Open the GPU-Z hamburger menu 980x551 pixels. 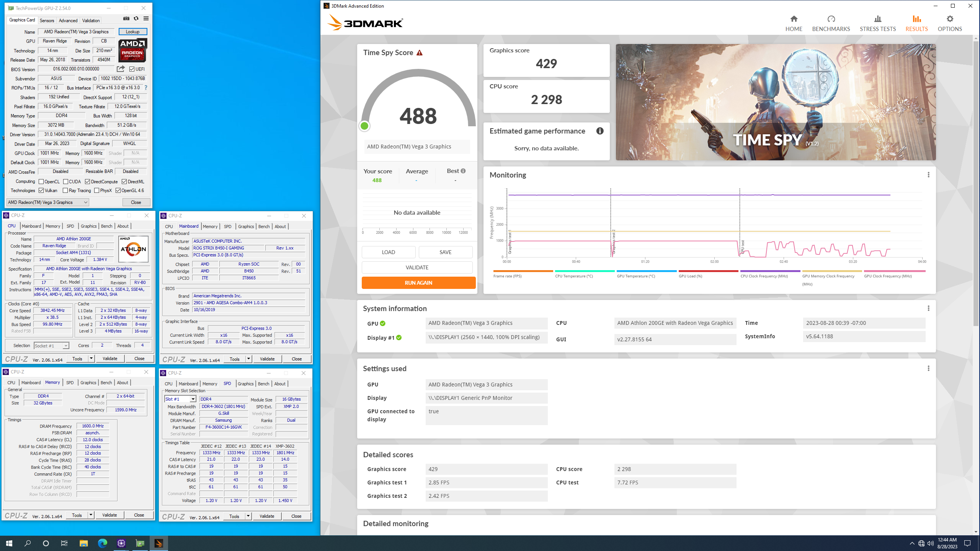pos(146,19)
